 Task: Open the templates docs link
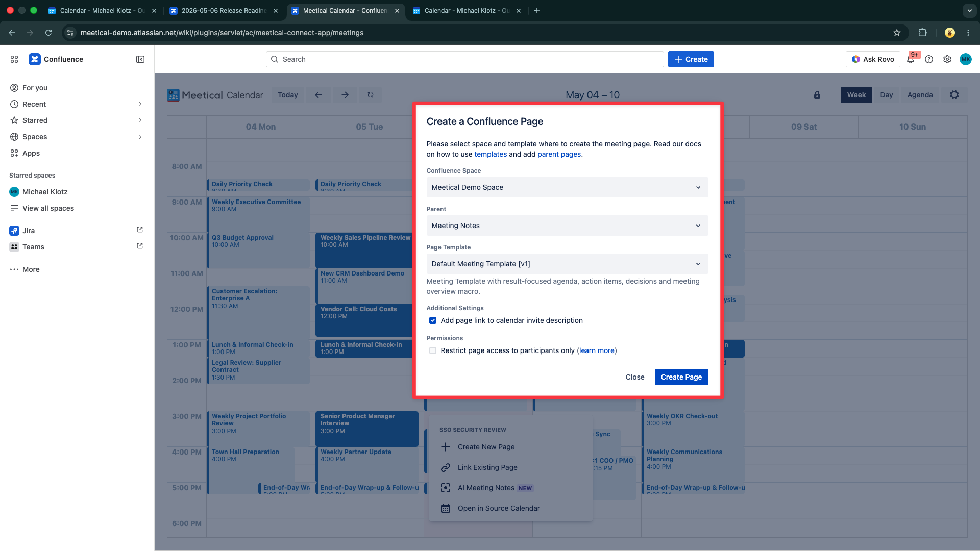coord(491,154)
